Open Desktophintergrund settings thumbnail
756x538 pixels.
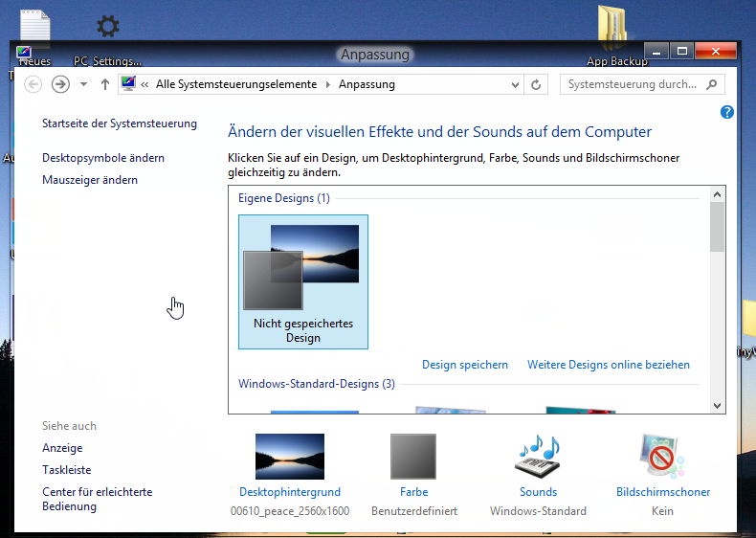point(290,457)
